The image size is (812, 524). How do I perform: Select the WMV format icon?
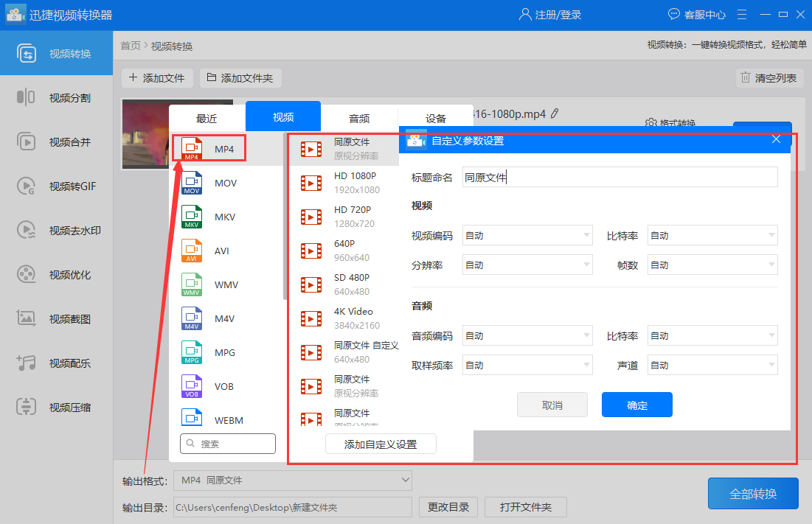[192, 284]
